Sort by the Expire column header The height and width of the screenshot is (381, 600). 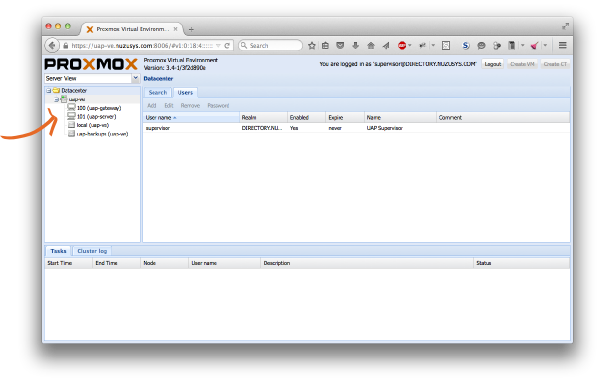pos(345,117)
